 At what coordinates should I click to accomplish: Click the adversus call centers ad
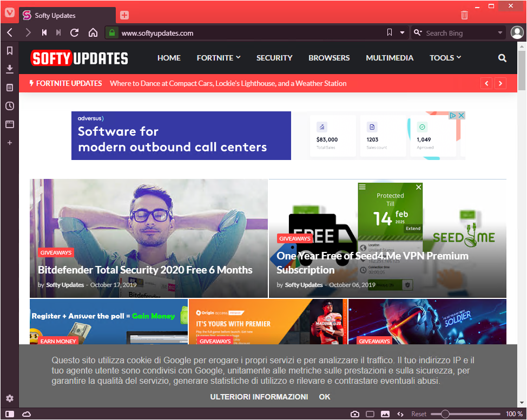(x=268, y=136)
